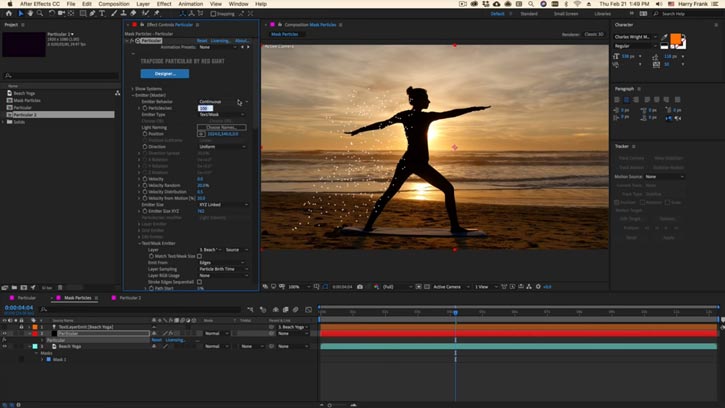
Task: Click the teal label color of Beach Yoga layer
Action: (x=35, y=346)
